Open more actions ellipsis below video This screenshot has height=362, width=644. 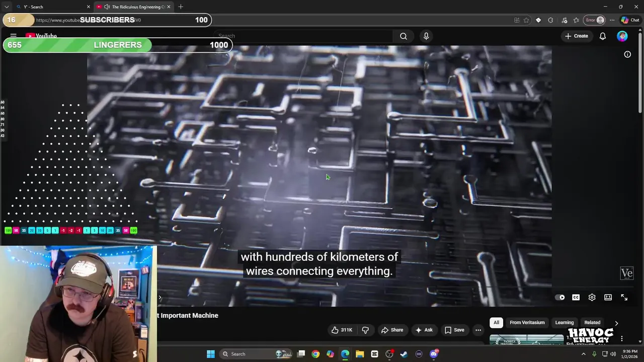(x=478, y=330)
